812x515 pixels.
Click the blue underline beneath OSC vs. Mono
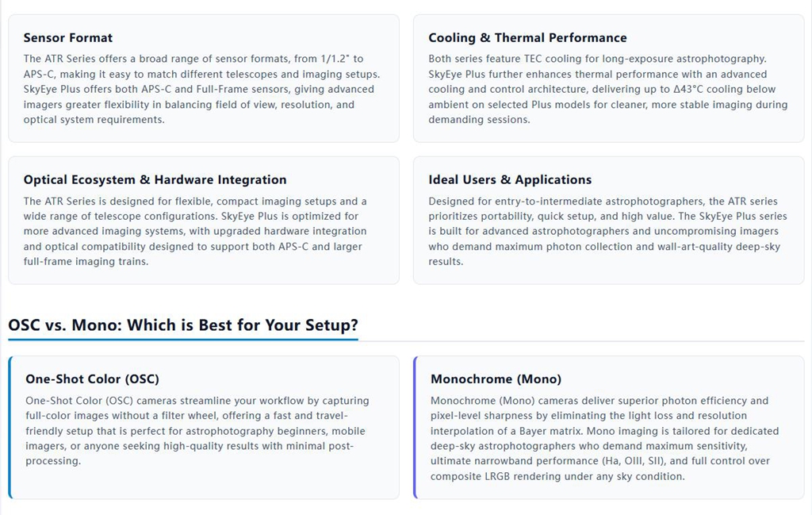pyautogui.click(x=183, y=340)
